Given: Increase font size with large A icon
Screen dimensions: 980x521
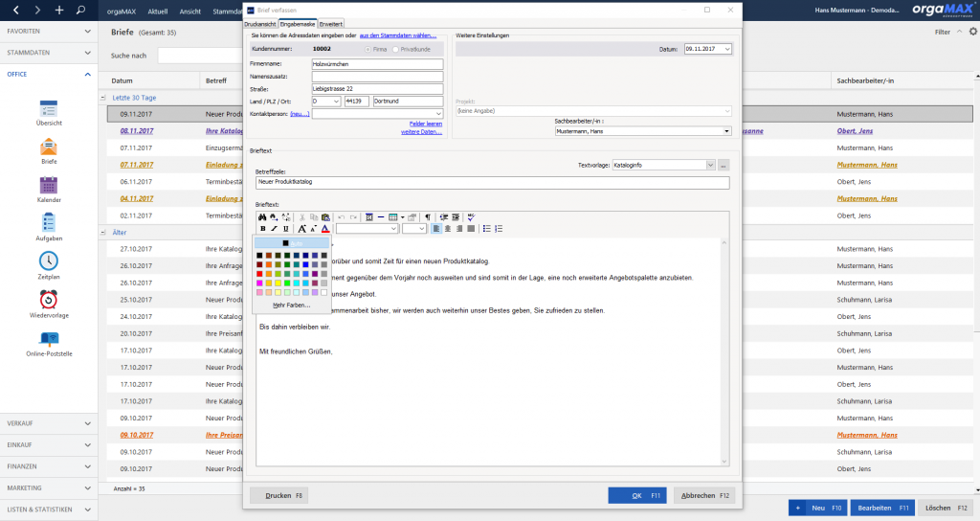Looking at the screenshot, I should (301, 228).
